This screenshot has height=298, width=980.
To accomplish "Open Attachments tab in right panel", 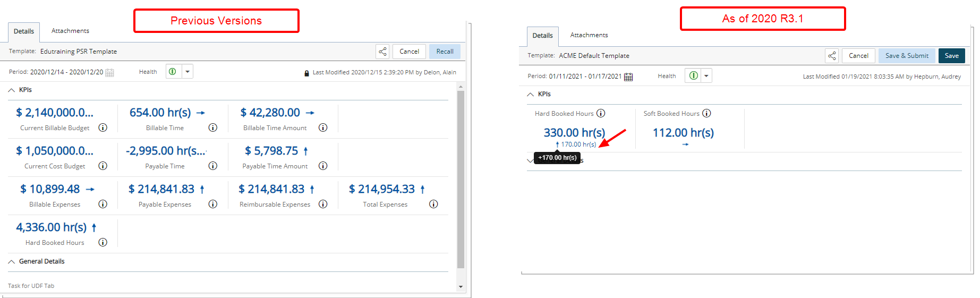I will pos(589,35).
